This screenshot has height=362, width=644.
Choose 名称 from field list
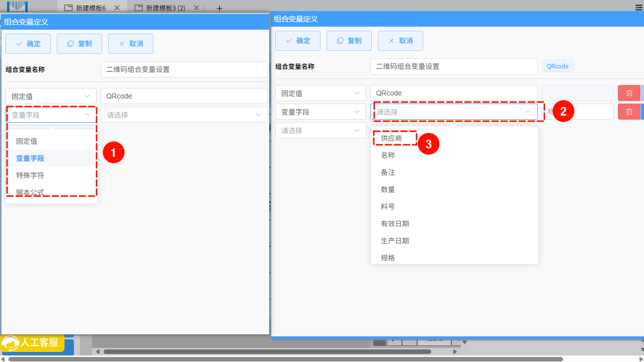tap(454, 155)
